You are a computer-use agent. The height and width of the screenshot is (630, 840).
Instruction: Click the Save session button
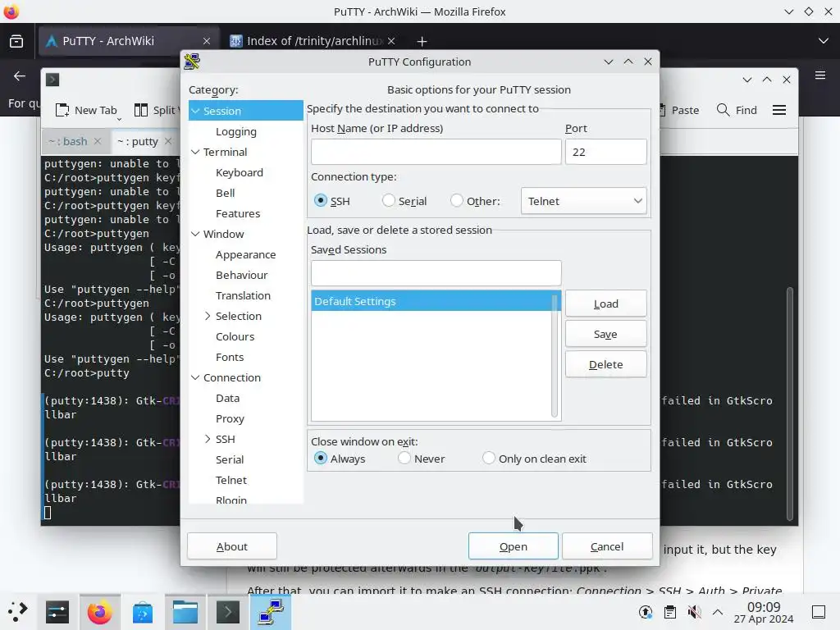point(606,335)
